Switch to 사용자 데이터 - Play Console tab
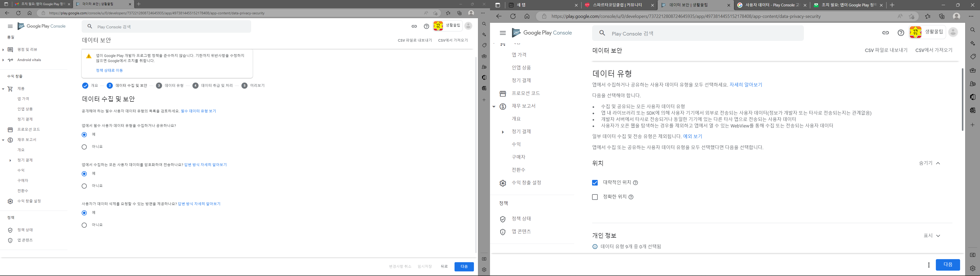980x276 pixels. point(771,5)
